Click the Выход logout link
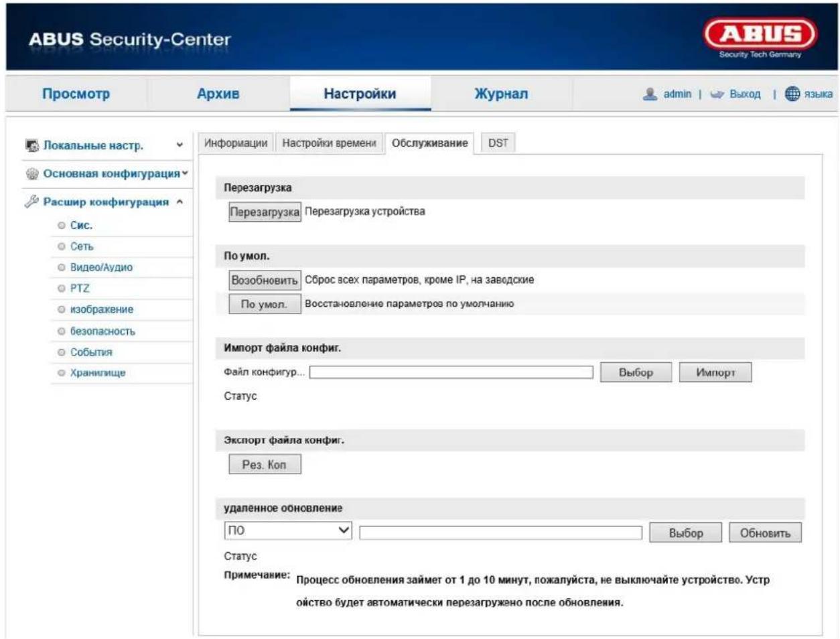The height and width of the screenshot is (639, 840). pyautogui.click(x=745, y=94)
